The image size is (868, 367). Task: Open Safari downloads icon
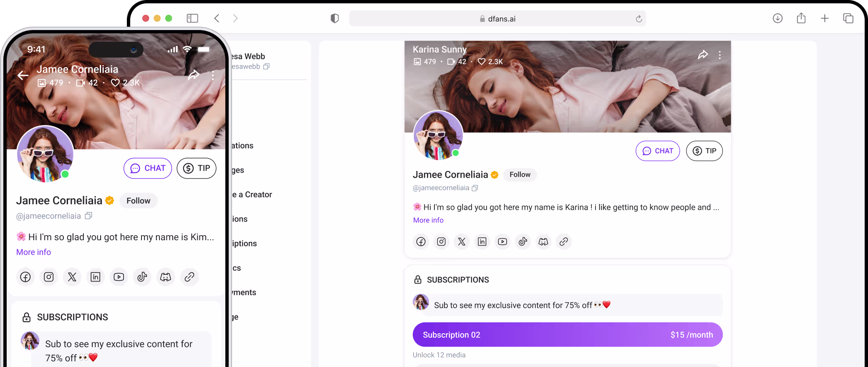click(x=777, y=18)
